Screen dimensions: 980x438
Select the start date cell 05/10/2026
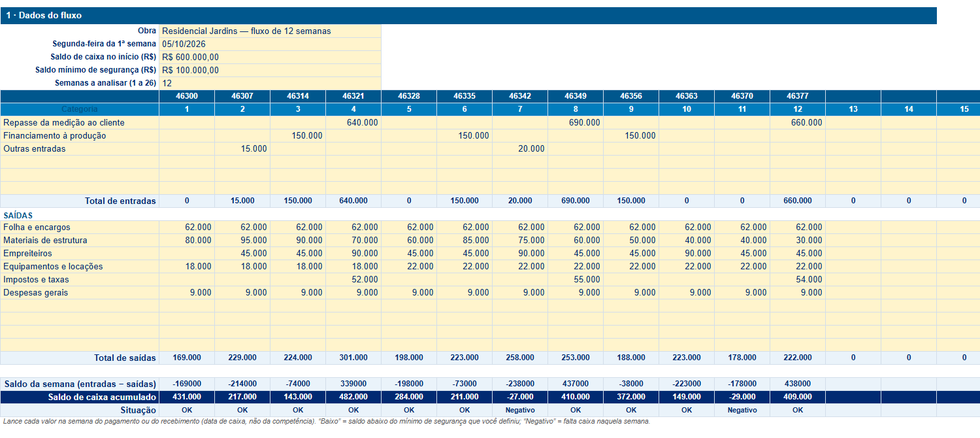click(270, 44)
